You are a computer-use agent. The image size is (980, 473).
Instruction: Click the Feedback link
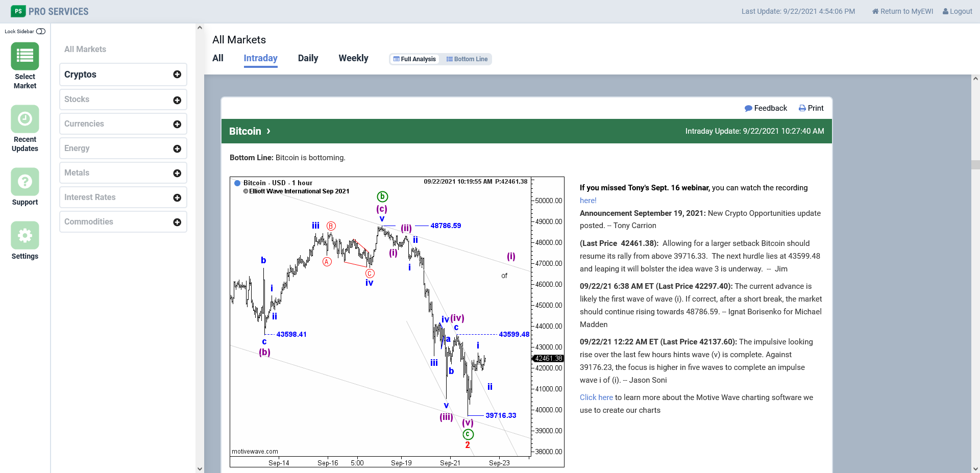coord(766,108)
